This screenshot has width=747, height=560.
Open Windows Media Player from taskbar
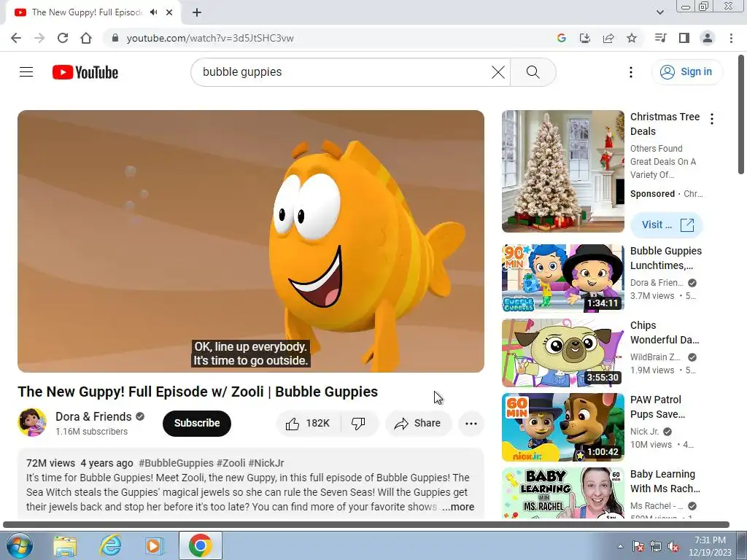click(154, 546)
